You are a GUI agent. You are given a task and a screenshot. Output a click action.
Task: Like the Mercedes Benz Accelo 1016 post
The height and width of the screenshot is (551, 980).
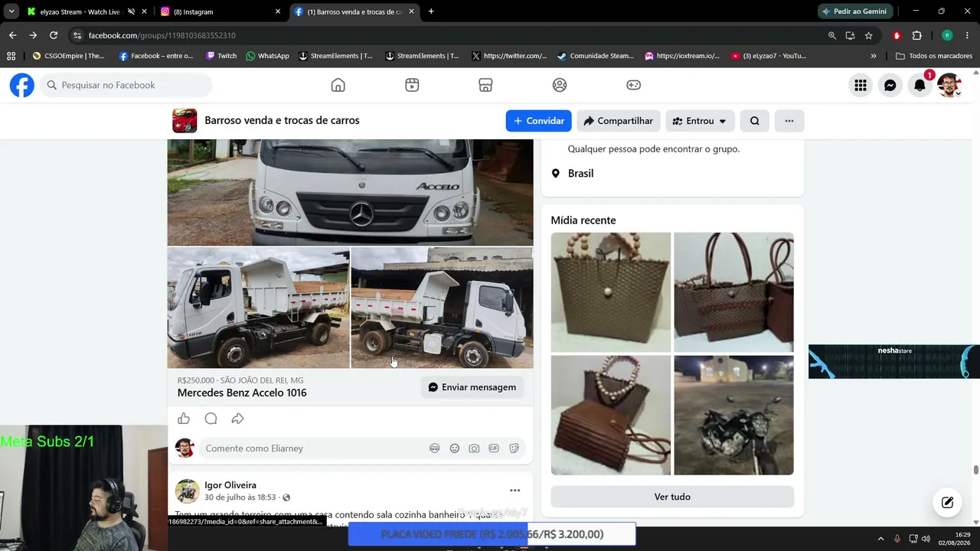184,419
